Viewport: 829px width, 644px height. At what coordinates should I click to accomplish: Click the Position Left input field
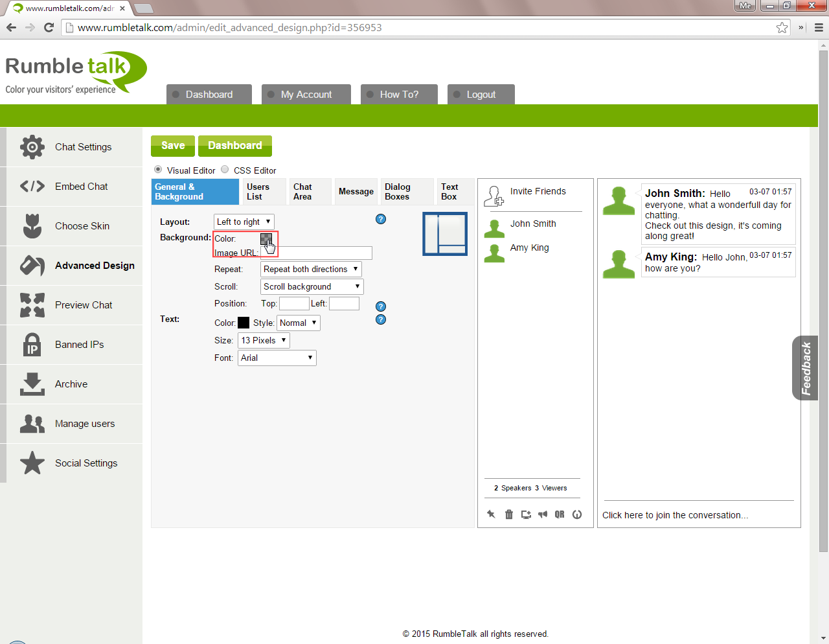tap(344, 303)
